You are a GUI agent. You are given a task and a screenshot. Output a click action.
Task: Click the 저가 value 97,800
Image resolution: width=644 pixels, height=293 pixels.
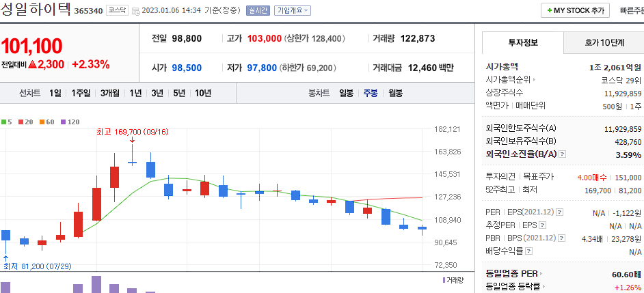point(262,68)
